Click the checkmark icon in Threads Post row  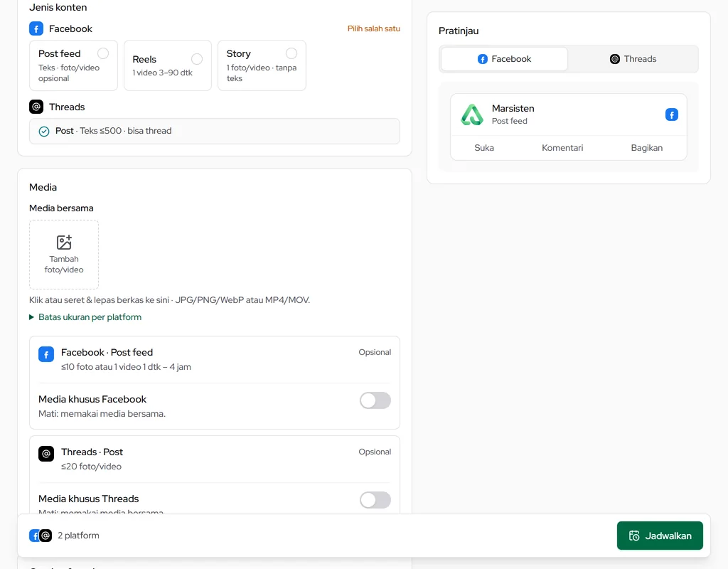[44, 132]
